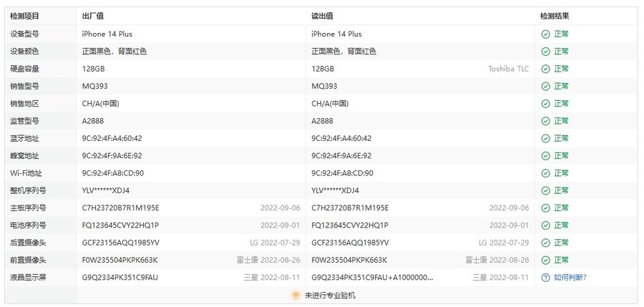Click 正面黑色，背面红色 in the 出厂值 column

114,52
